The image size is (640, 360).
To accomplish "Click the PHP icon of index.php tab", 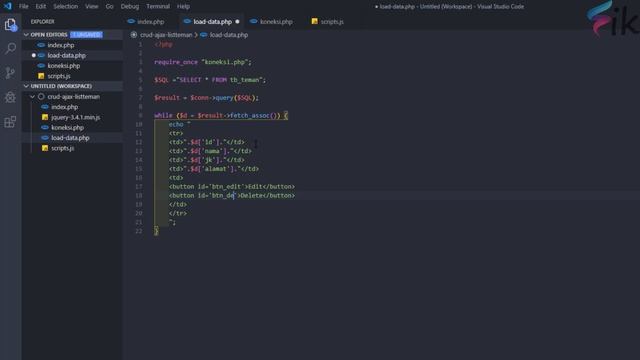I will click(x=131, y=22).
